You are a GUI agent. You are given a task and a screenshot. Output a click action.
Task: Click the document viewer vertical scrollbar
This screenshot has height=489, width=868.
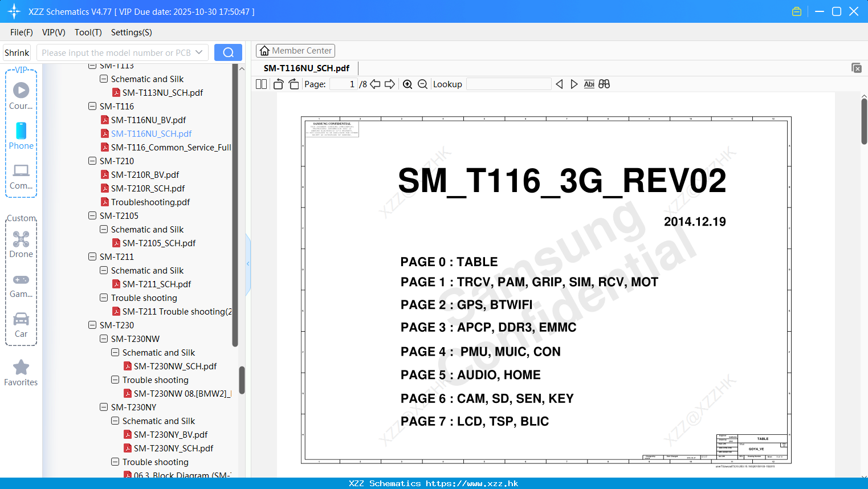[x=864, y=121]
